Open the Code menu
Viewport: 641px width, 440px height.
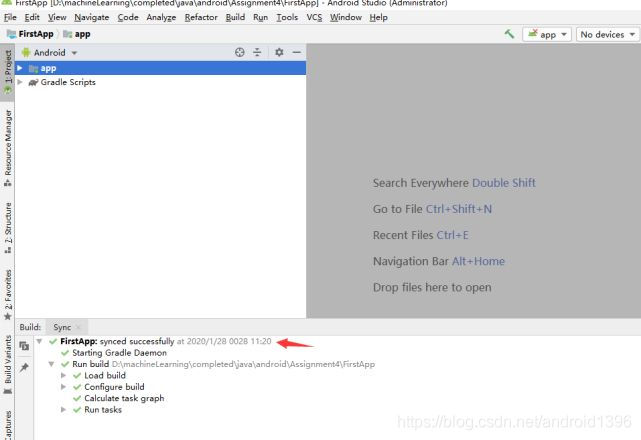[x=128, y=17]
